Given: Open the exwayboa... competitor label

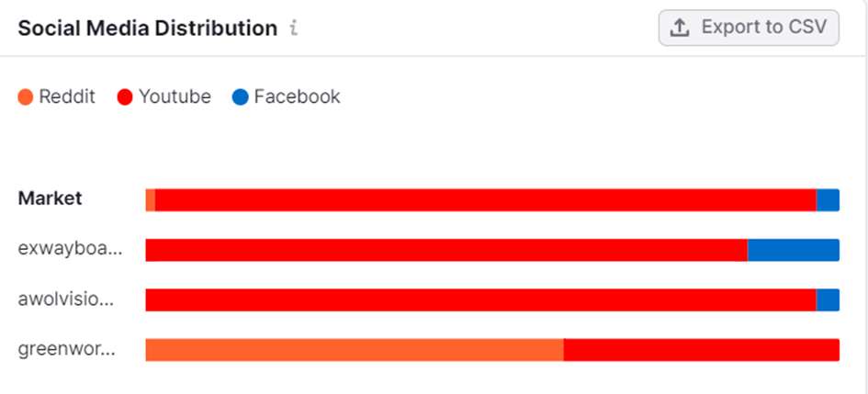Looking at the screenshot, I should pyautogui.click(x=70, y=249).
